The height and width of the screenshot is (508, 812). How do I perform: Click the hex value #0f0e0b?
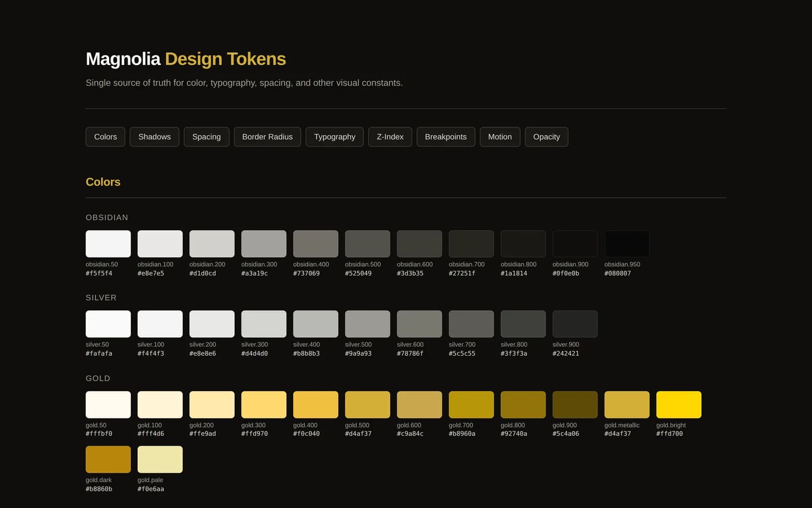coord(566,273)
